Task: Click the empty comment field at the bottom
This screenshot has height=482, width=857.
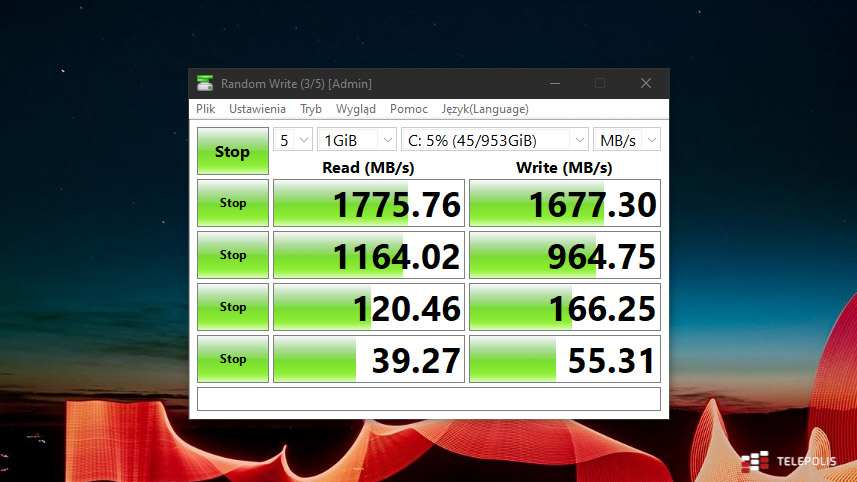Action: 429,399
